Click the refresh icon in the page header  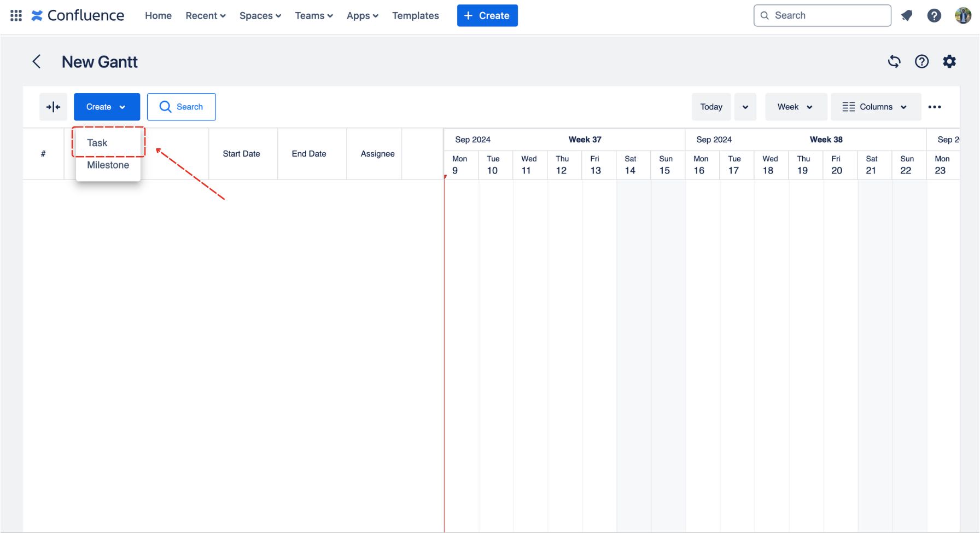[x=894, y=61]
